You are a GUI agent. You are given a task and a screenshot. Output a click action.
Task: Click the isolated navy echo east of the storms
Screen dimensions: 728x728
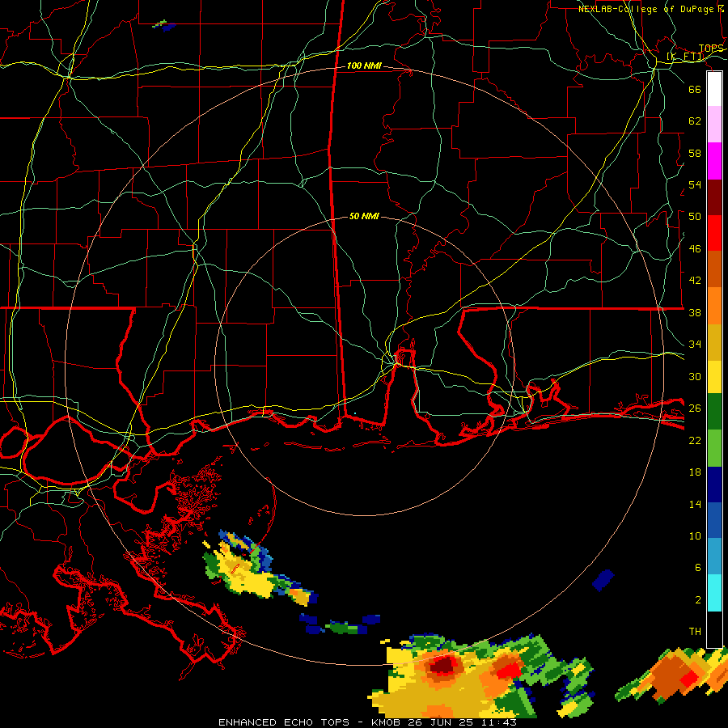click(x=603, y=580)
